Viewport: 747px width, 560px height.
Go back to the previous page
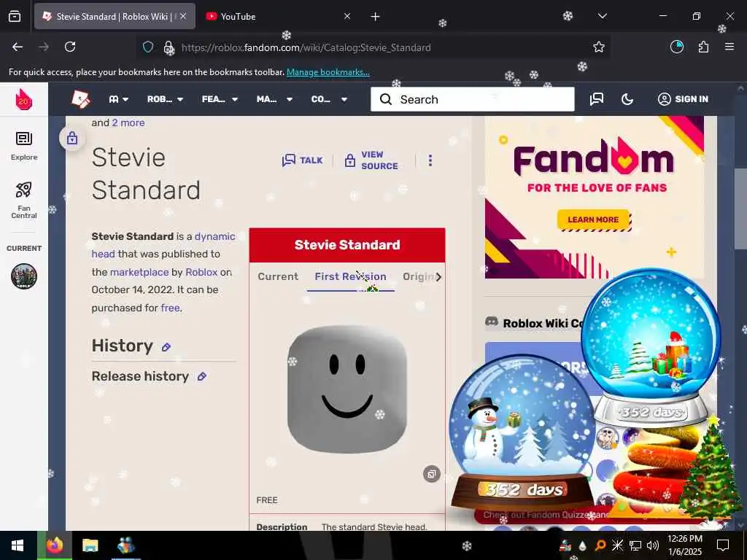pyautogui.click(x=18, y=47)
